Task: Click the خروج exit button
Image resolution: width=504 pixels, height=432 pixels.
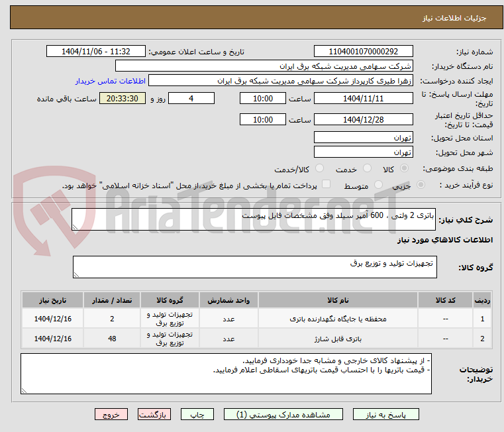Action: 111,414
